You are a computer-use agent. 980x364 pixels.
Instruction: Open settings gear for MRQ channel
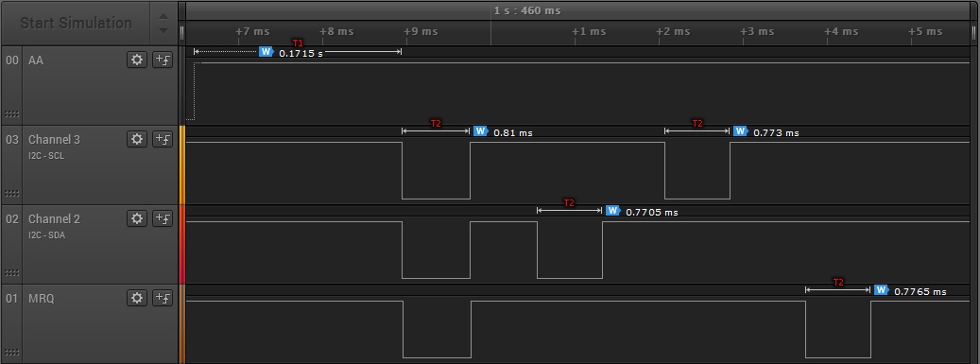137,298
